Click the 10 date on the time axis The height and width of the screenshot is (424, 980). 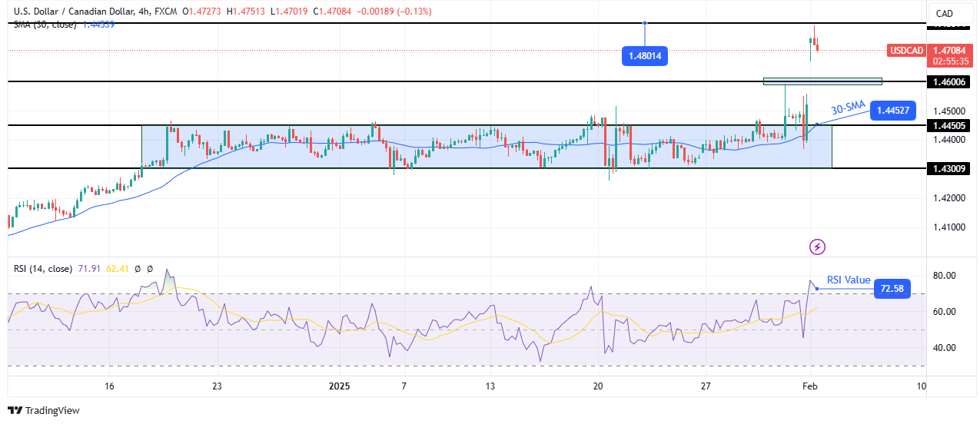tap(922, 386)
